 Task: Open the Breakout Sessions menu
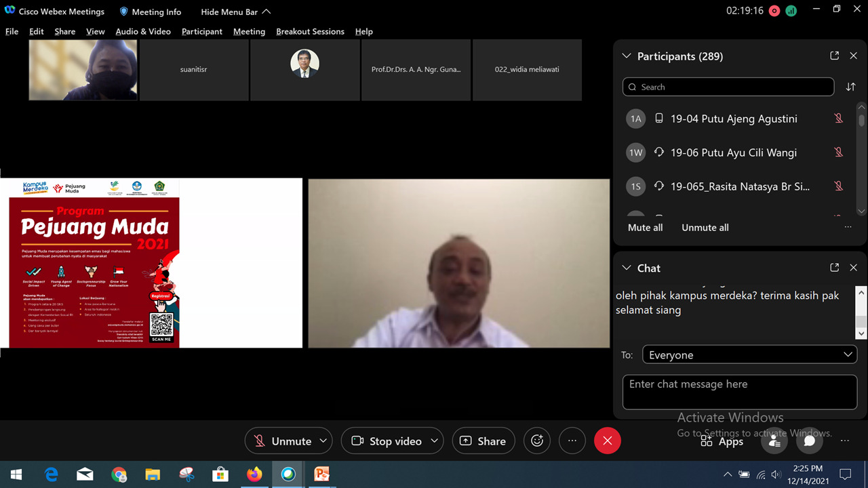click(310, 31)
